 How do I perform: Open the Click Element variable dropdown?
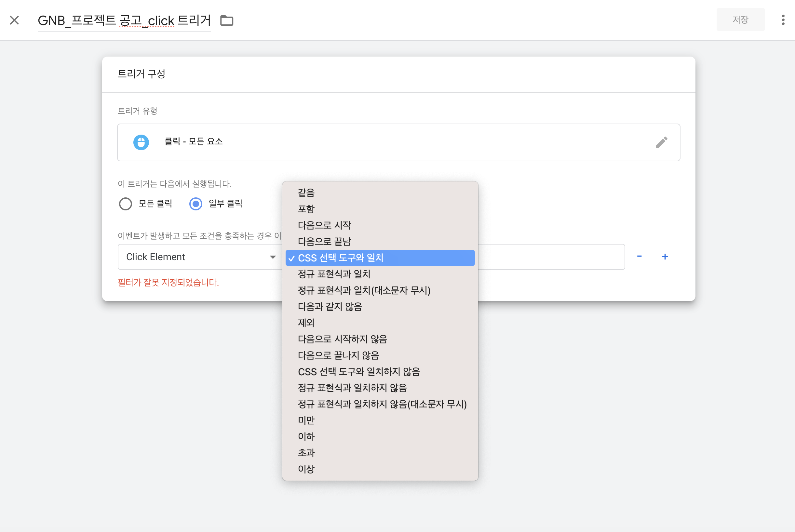click(x=200, y=257)
